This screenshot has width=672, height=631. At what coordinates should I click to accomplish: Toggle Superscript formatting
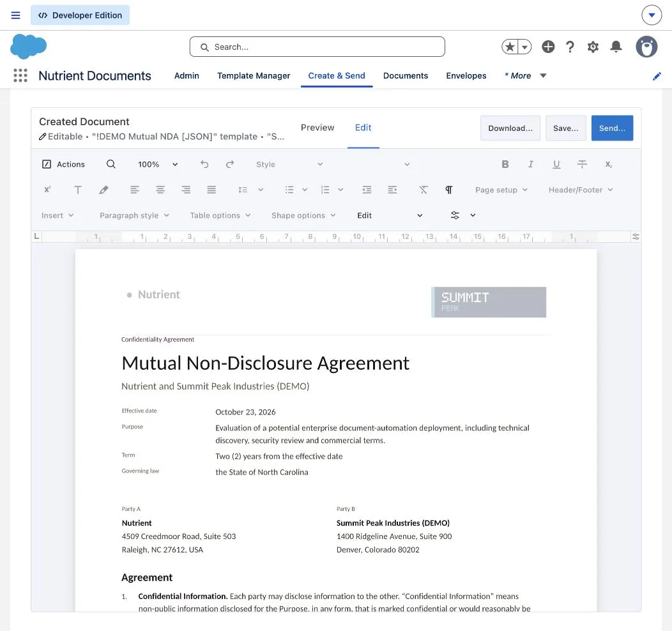click(x=47, y=190)
